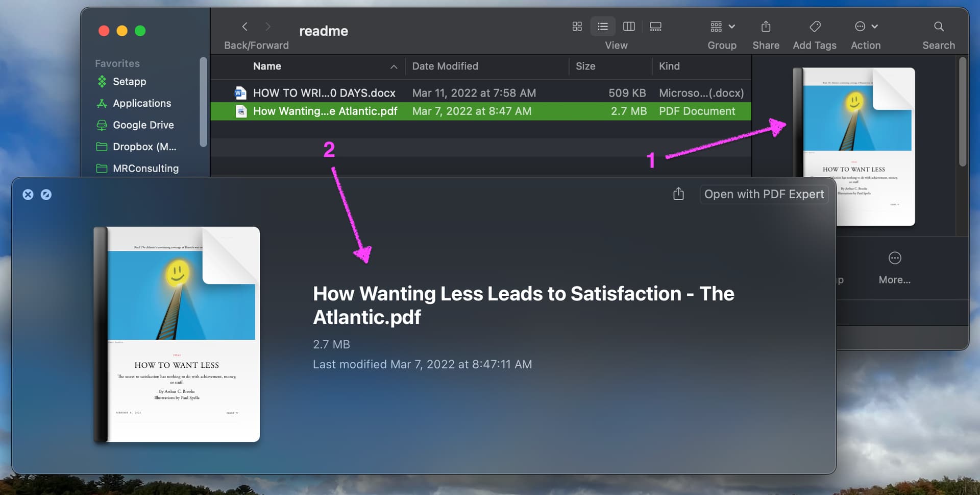Click Finder minimize yellow button
Screen dimensions: 980x495
(x=122, y=31)
